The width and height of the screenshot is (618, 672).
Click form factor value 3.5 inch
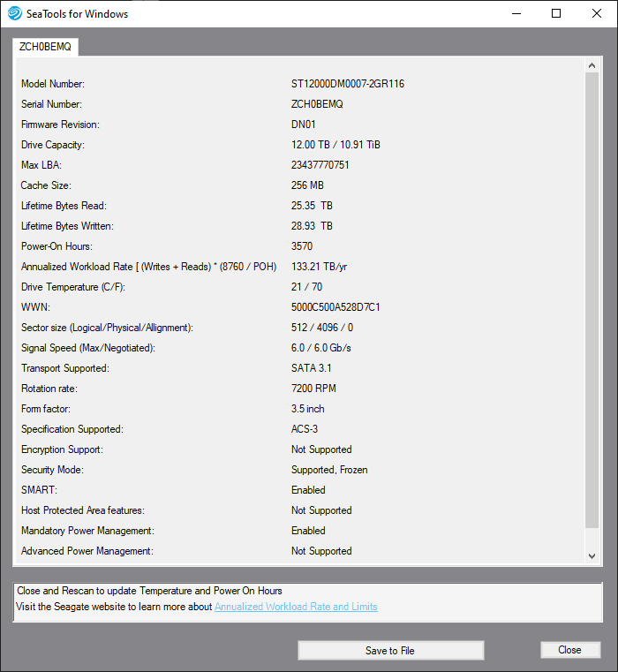308,409
